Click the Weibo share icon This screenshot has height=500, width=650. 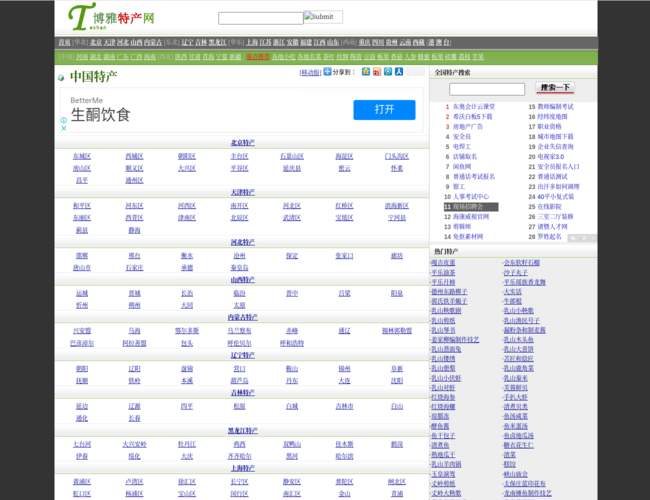[375, 73]
